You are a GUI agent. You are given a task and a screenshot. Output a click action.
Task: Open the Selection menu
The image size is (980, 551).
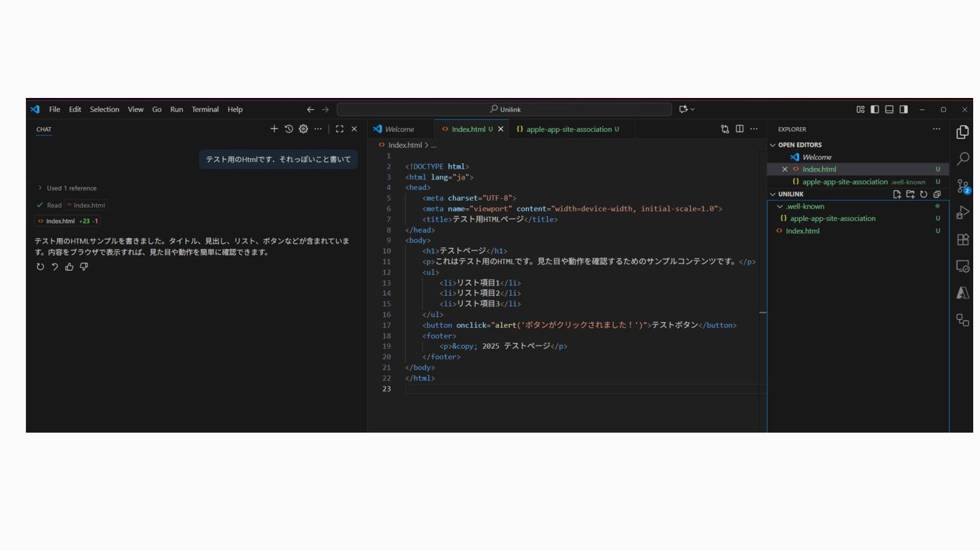tap(104, 109)
